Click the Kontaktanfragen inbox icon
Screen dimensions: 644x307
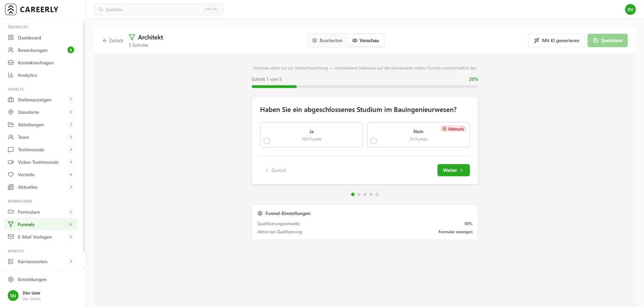click(11, 63)
